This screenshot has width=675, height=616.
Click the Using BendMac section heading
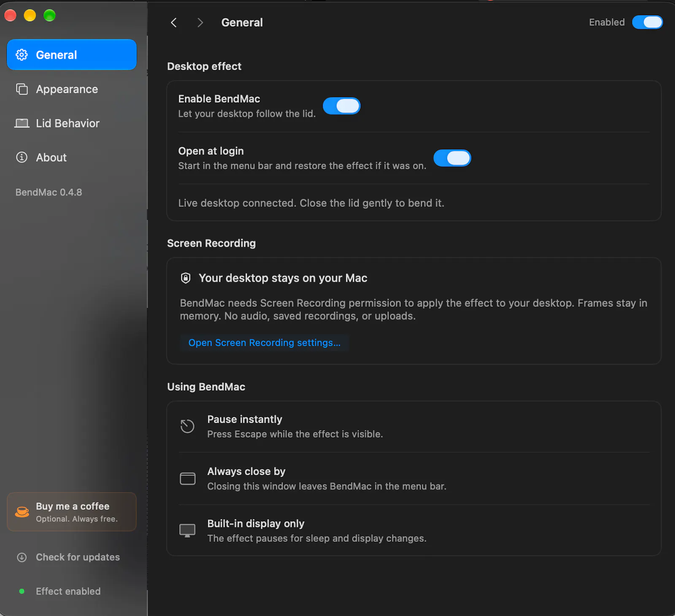206,387
